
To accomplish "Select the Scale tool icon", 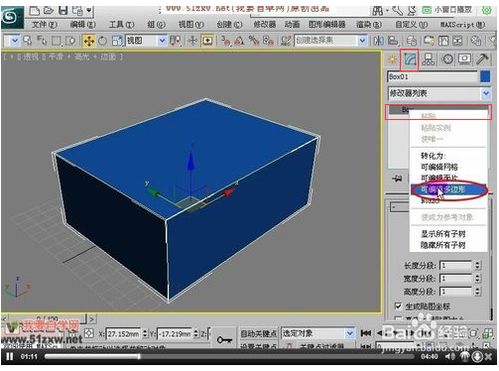I will 117,41.
